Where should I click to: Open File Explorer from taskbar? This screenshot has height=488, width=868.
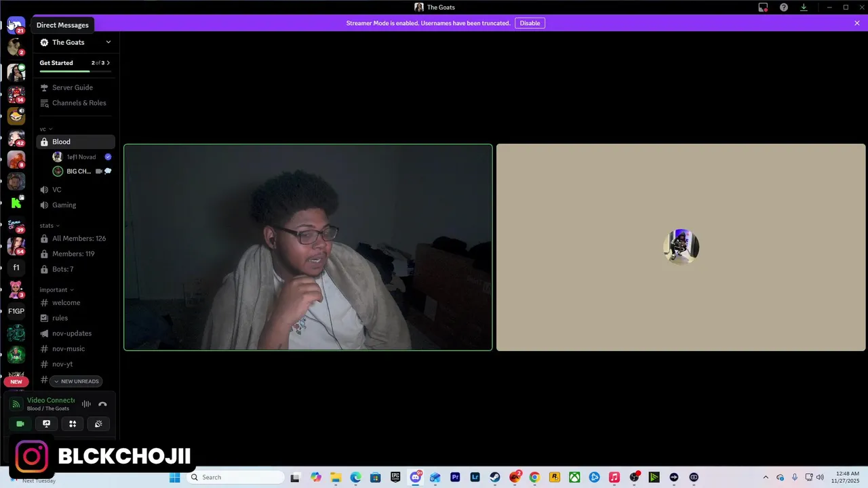[x=335, y=477]
